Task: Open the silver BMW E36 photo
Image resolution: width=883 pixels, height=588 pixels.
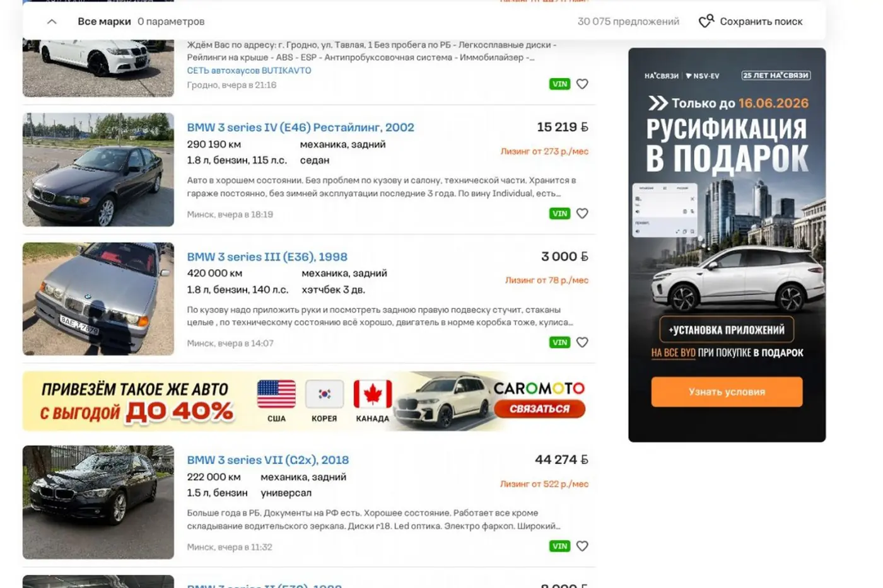Action: [98, 299]
